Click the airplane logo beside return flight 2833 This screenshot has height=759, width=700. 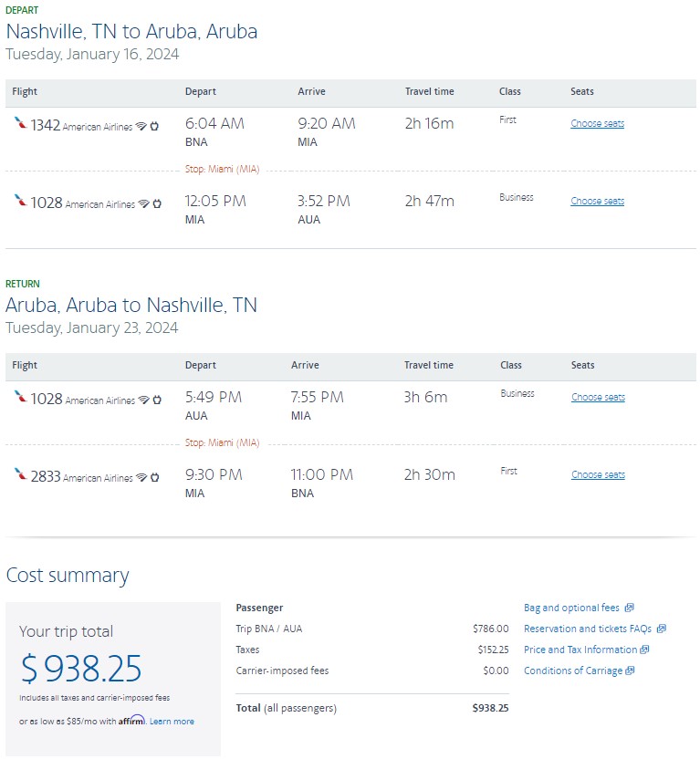[19, 473]
